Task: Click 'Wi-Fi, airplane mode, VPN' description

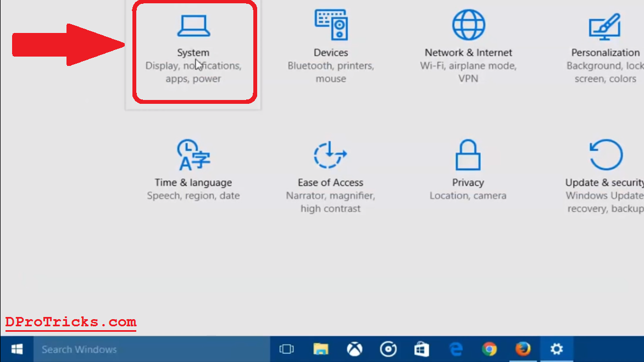Action: [x=468, y=72]
